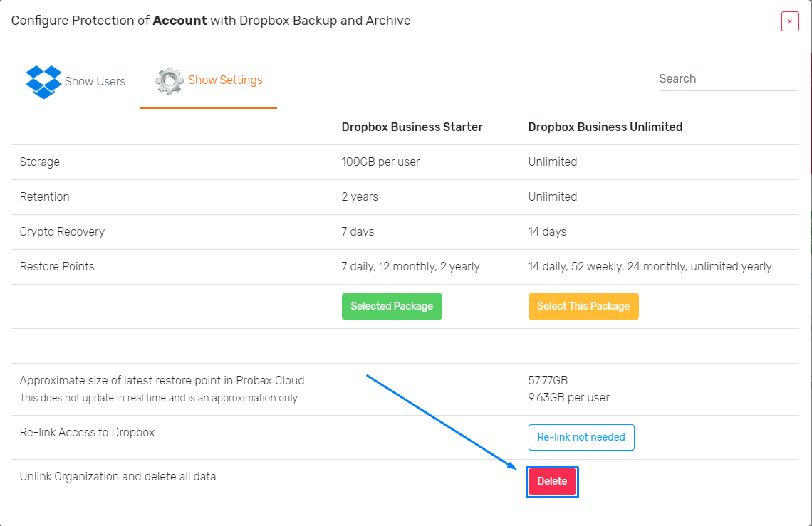
Task: Click the 14 days crypto recovery value
Action: click(x=547, y=231)
